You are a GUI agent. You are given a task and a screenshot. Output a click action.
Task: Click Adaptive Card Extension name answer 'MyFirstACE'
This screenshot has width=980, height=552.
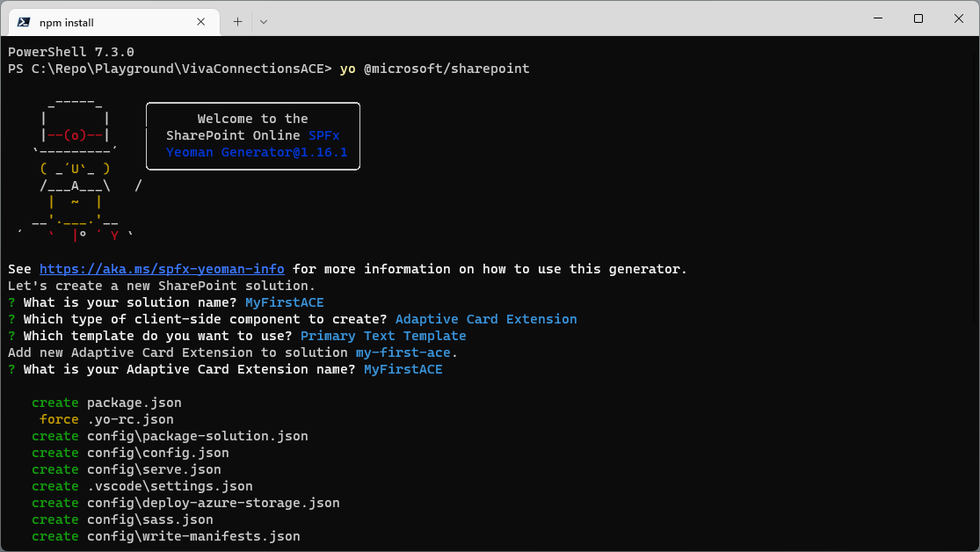tap(403, 369)
